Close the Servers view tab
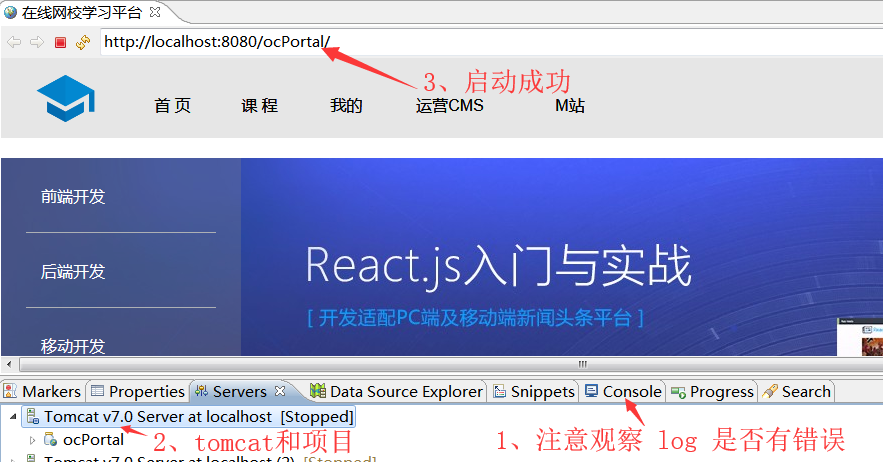 280,390
